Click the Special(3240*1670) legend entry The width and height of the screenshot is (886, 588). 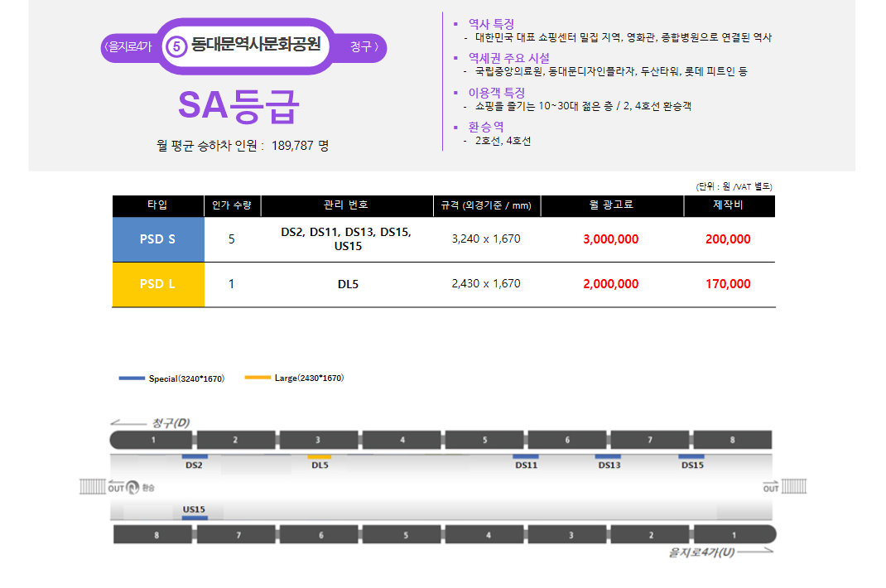coord(171,378)
